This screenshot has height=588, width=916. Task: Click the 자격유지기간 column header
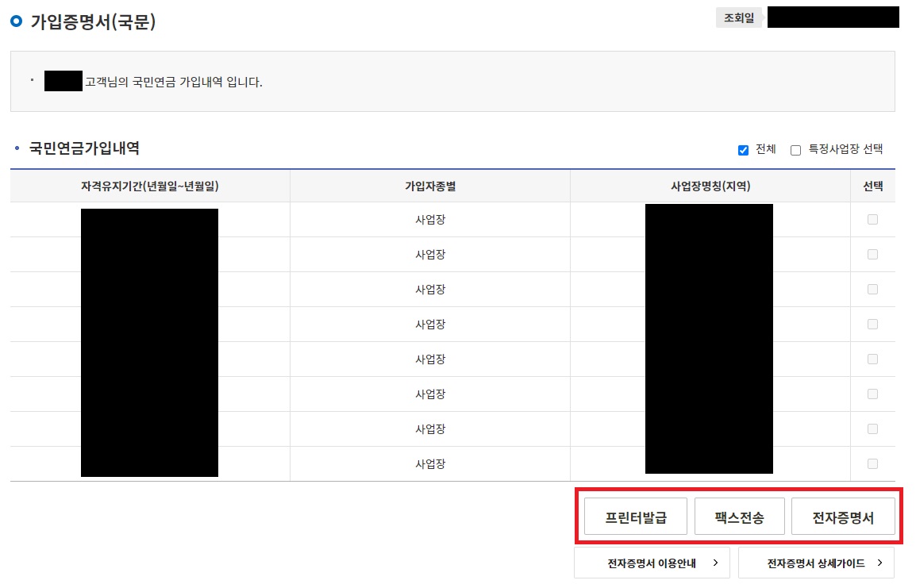coord(148,185)
